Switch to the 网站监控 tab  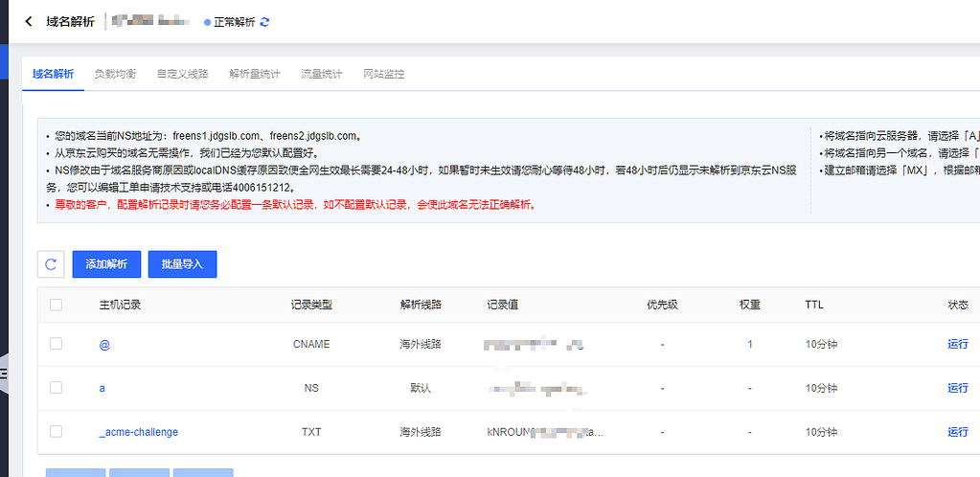click(x=384, y=74)
